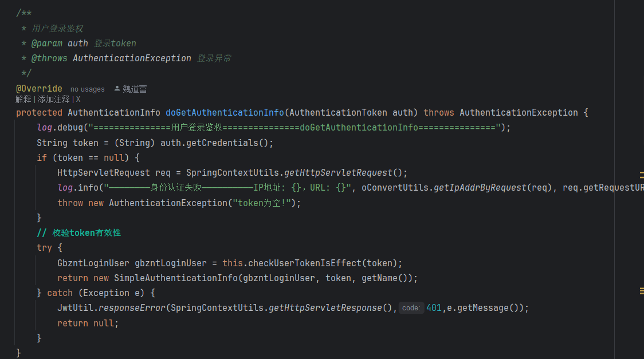The width and height of the screenshot is (644, 359).
Task: Click the log.debug call
Action: pyautogui.click(x=60, y=128)
